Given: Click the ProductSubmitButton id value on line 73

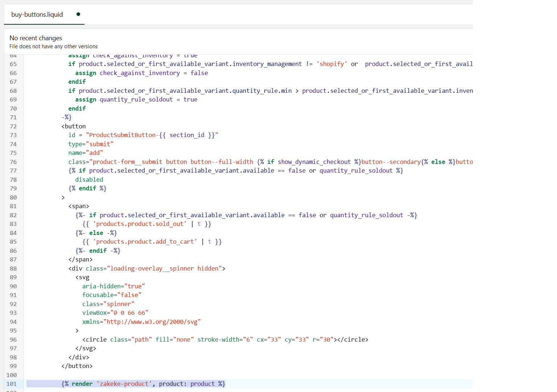Looking at the screenshot, I should pos(152,135).
